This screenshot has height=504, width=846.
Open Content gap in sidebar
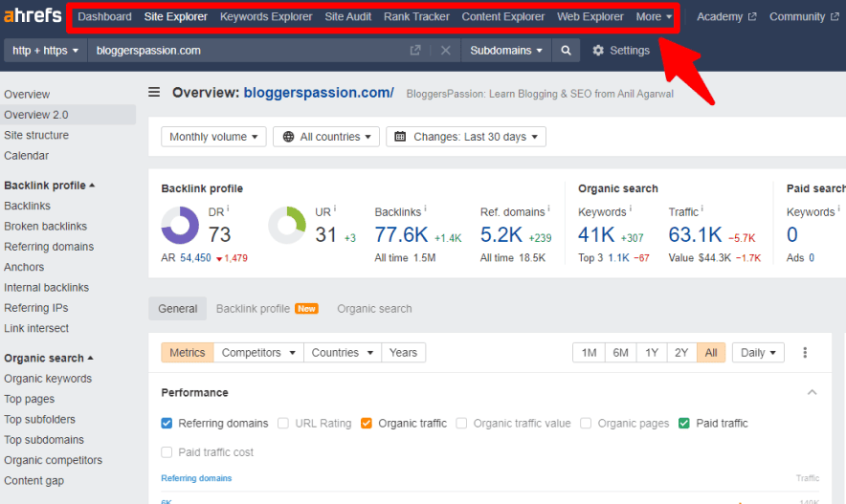(x=34, y=481)
